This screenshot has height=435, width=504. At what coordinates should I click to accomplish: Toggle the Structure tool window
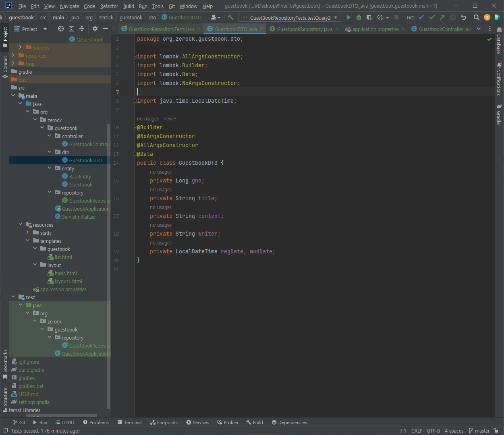tap(5, 400)
